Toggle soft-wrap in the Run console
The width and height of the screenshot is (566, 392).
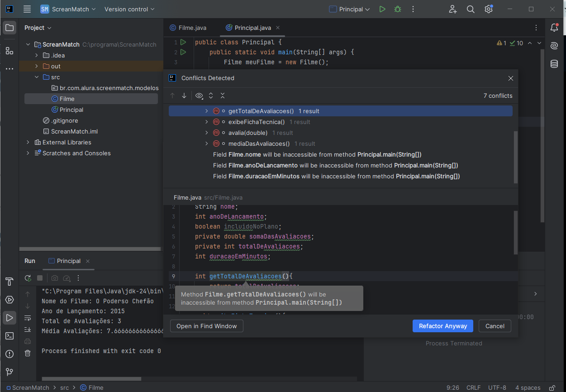[28, 318]
